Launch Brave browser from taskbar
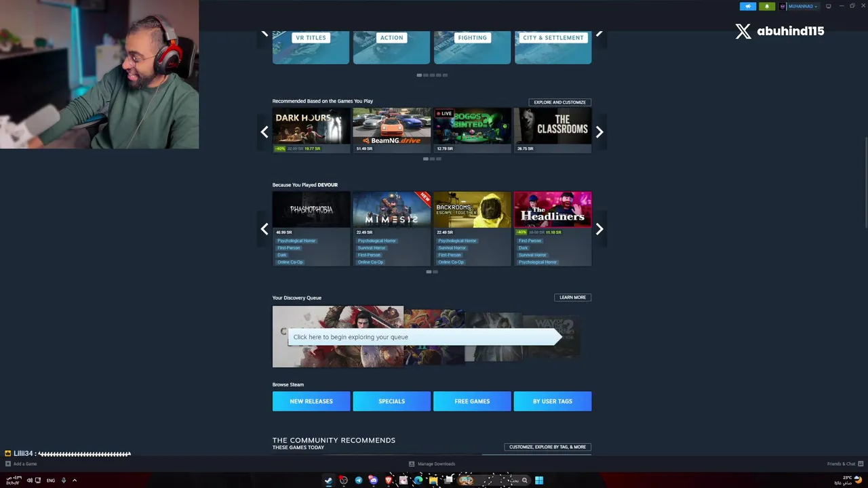Viewport: 868px width, 488px height. (389, 480)
